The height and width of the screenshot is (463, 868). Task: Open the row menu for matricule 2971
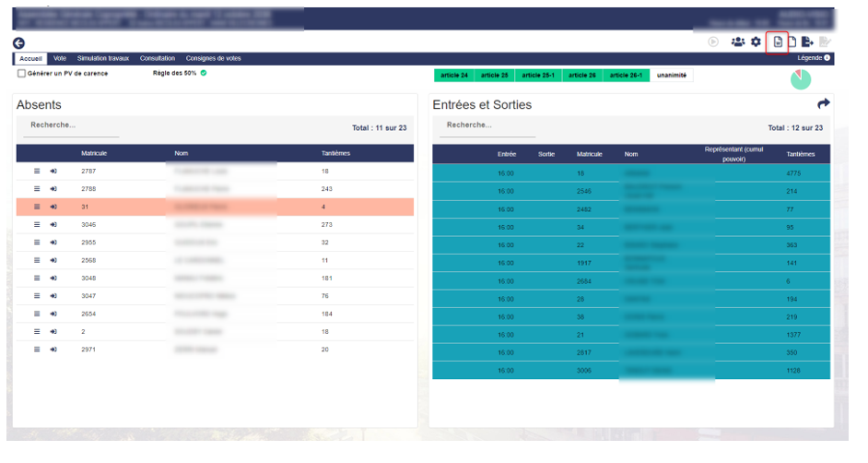pyautogui.click(x=37, y=350)
